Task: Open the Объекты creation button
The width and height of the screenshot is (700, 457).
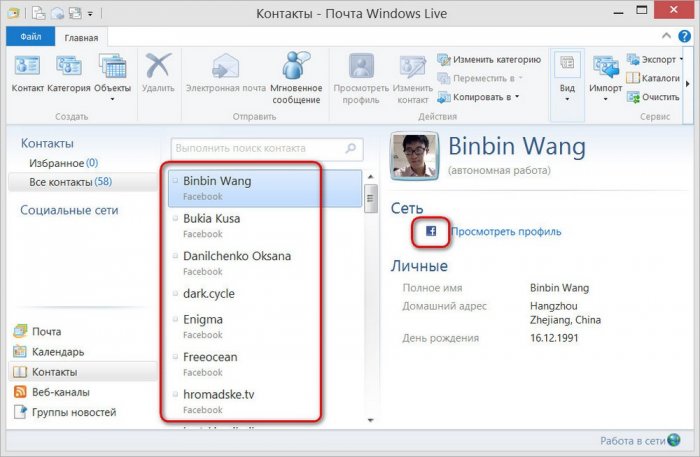Action: (x=112, y=77)
